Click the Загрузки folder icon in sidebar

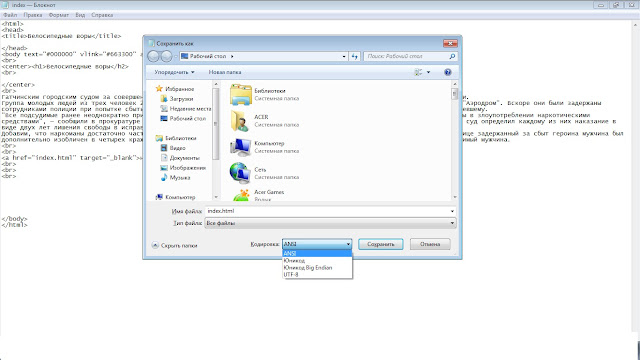coord(164,99)
